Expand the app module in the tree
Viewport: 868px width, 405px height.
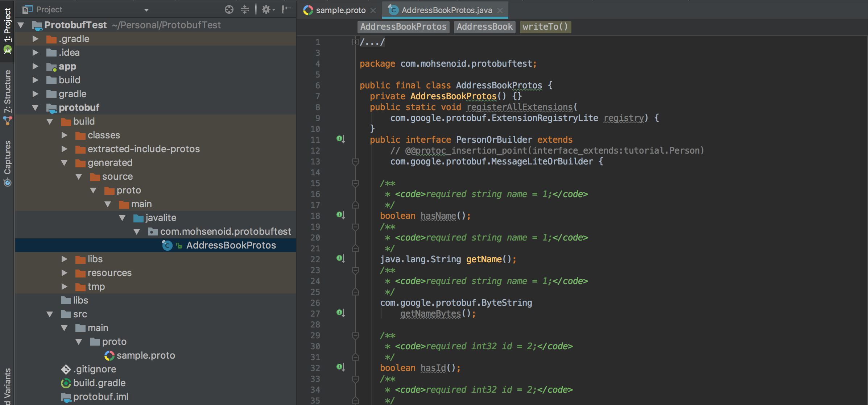pyautogui.click(x=35, y=66)
